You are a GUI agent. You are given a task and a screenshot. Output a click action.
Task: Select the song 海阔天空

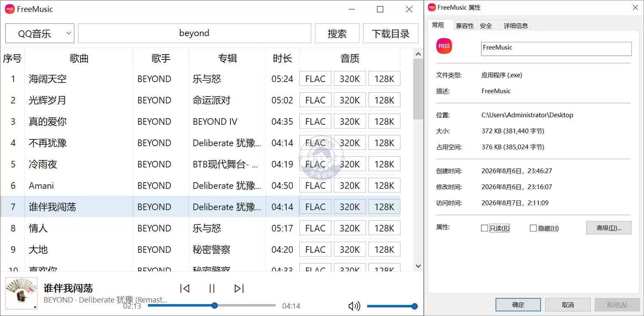[x=48, y=79]
